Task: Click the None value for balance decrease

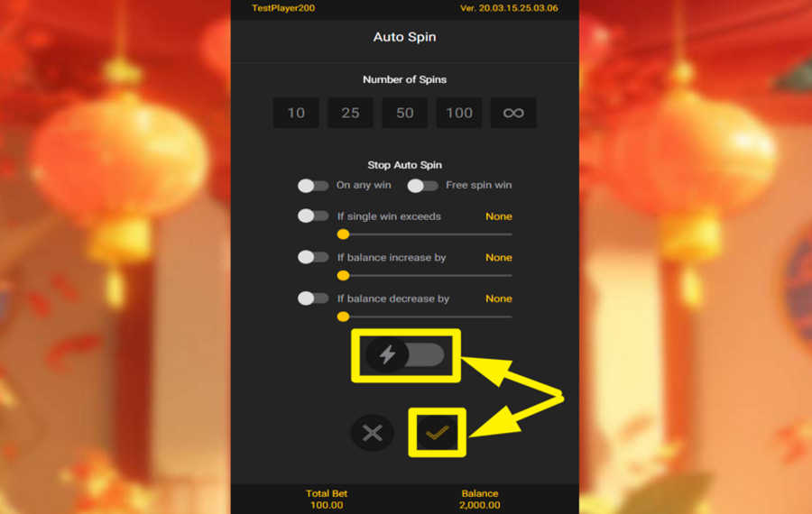Action: pos(499,298)
